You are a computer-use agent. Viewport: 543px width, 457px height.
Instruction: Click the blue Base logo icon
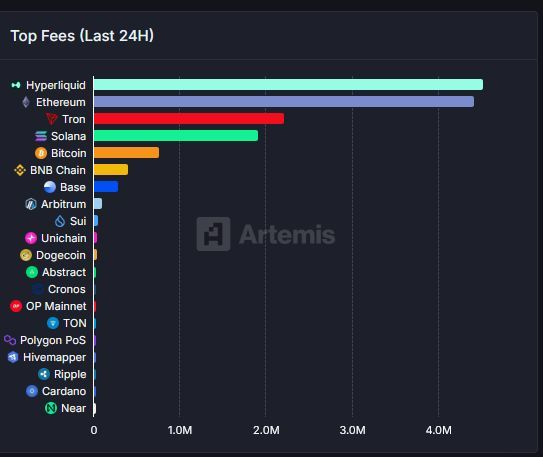point(50,187)
